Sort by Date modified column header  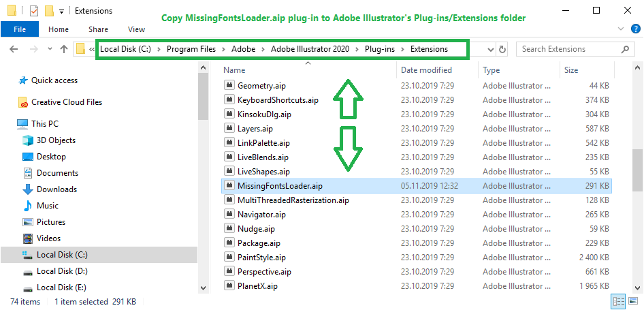pos(426,70)
